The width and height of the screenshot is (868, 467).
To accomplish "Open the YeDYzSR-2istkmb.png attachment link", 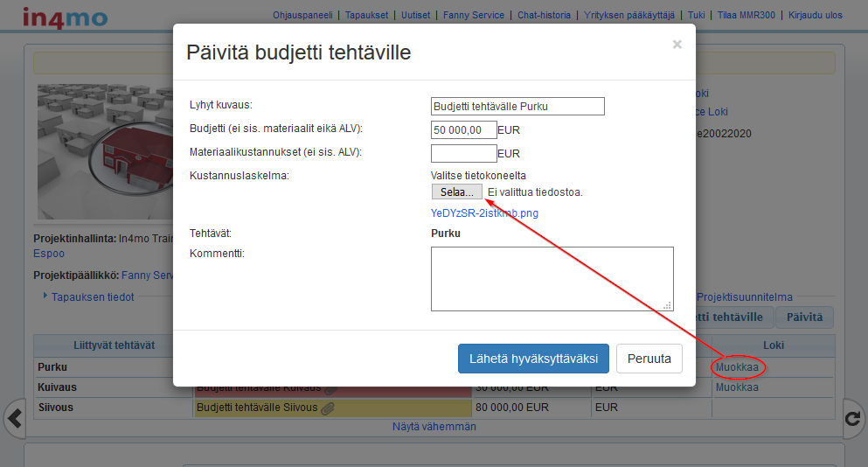I will tap(484, 213).
